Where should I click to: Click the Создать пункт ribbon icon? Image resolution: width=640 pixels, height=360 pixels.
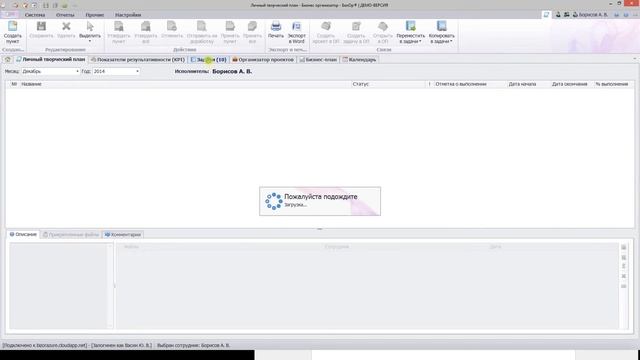[13, 27]
